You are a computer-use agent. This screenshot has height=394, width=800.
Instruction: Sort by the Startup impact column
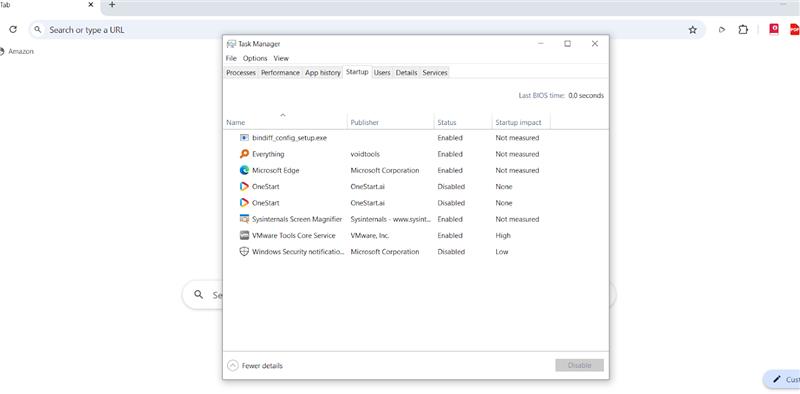(x=518, y=123)
